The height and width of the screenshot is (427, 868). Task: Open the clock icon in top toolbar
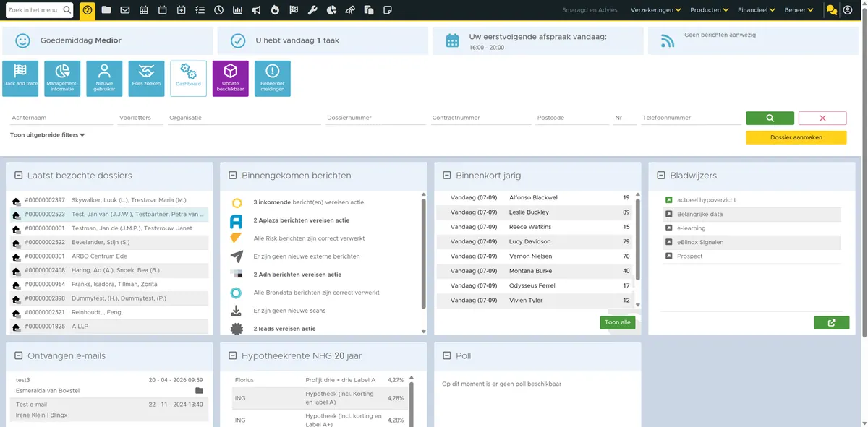point(218,10)
